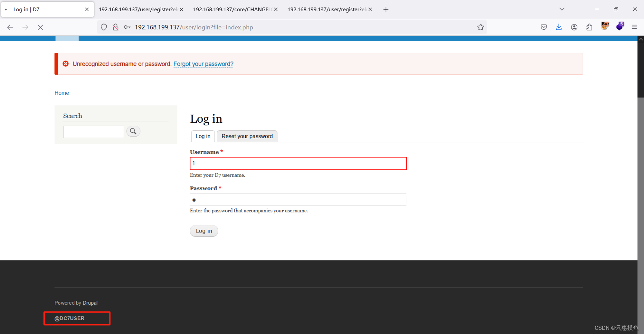The height and width of the screenshot is (334, 644).
Task: Click the Unrecognized username or password message
Action: click(x=122, y=64)
